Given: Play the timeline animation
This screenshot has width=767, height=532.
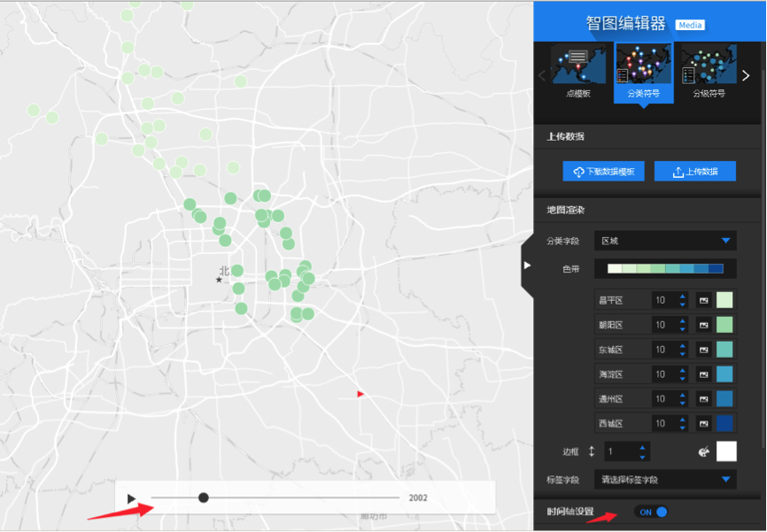Looking at the screenshot, I should (131, 498).
